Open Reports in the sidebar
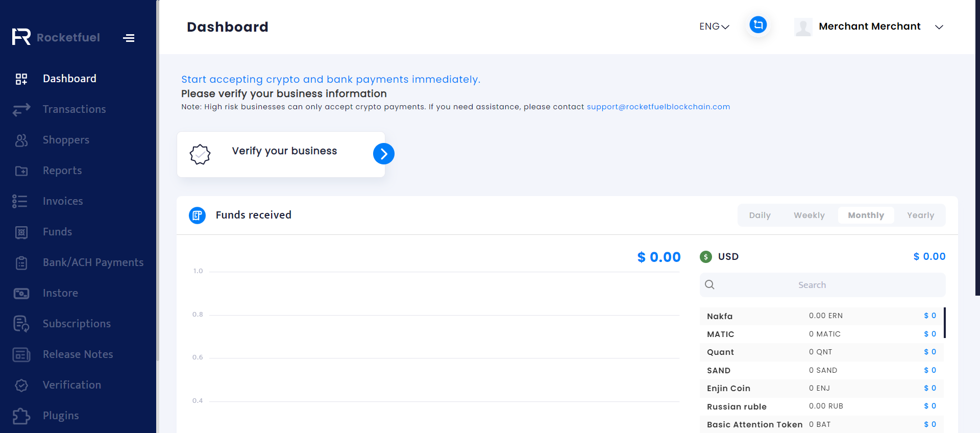 [x=62, y=171]
